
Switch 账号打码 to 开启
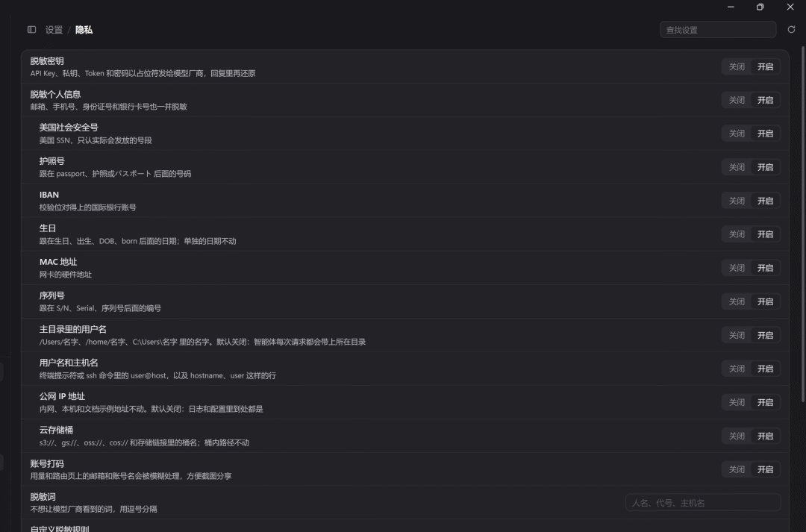[766, 470]
